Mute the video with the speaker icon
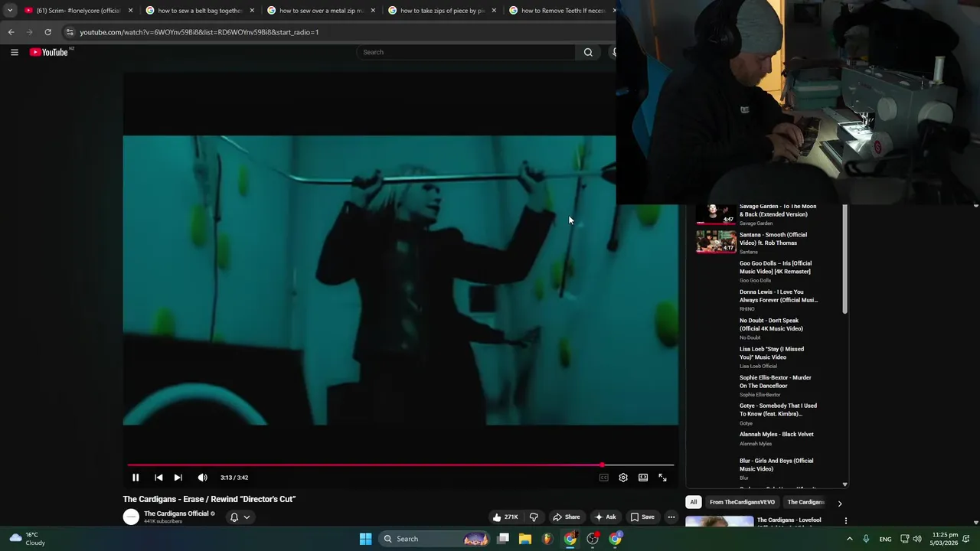Image resolution: width=980 pixels, height=551 pixels. pyautogui.click(x=202, y=478)
